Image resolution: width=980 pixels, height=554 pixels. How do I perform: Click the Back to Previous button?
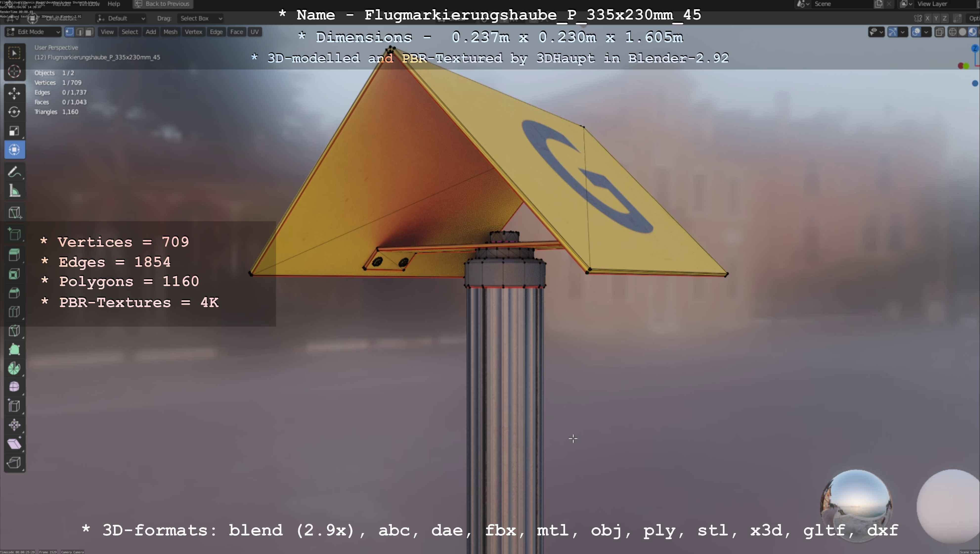click(163, 4)
